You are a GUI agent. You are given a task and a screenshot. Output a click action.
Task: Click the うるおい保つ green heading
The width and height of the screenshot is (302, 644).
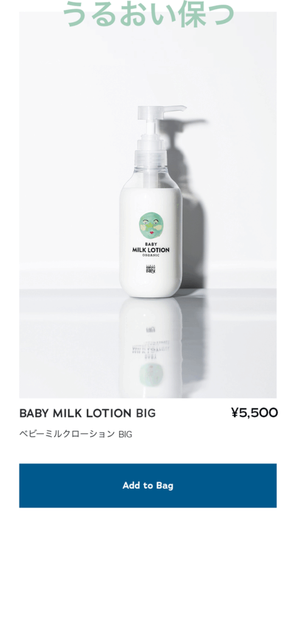(148, 14)
